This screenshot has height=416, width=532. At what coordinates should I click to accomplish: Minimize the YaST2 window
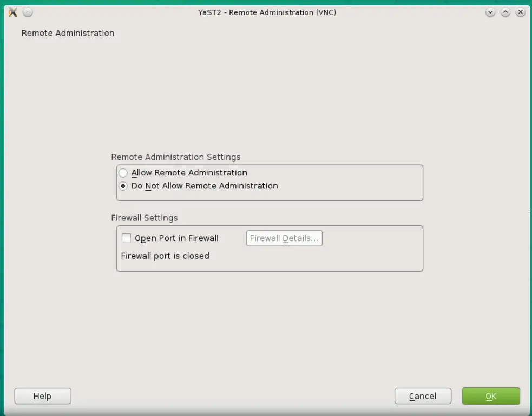(x=490, y=12)
